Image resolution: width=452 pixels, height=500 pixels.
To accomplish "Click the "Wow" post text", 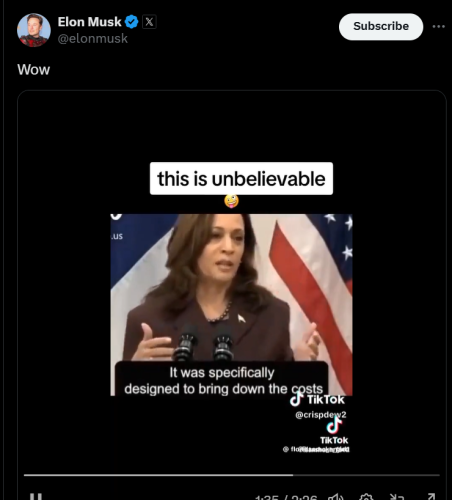I will tap(34, 70).
